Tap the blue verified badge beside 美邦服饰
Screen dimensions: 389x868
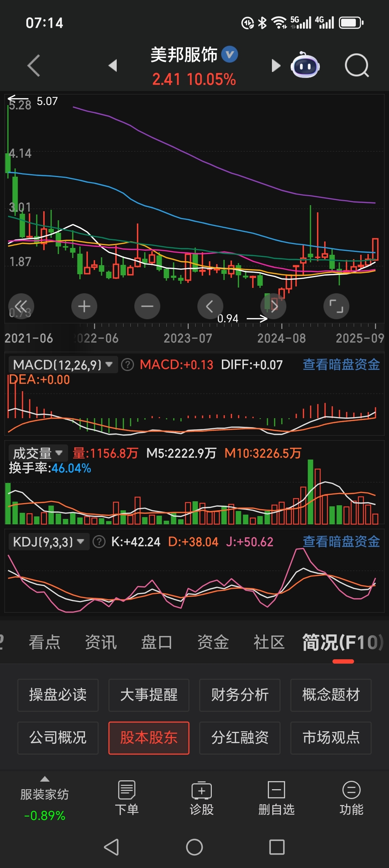[229, 54]
